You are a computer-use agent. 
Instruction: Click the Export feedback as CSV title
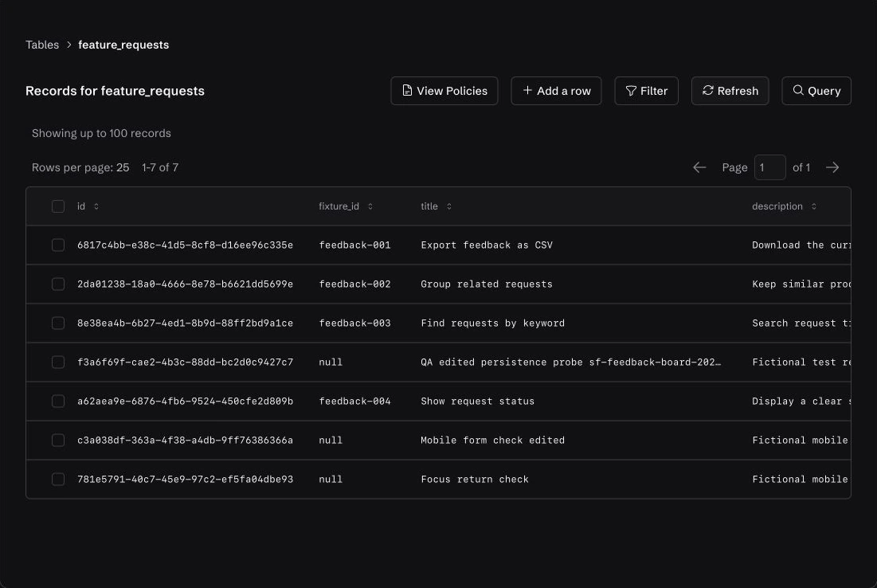pyautogui.click(x=487, y=245)
